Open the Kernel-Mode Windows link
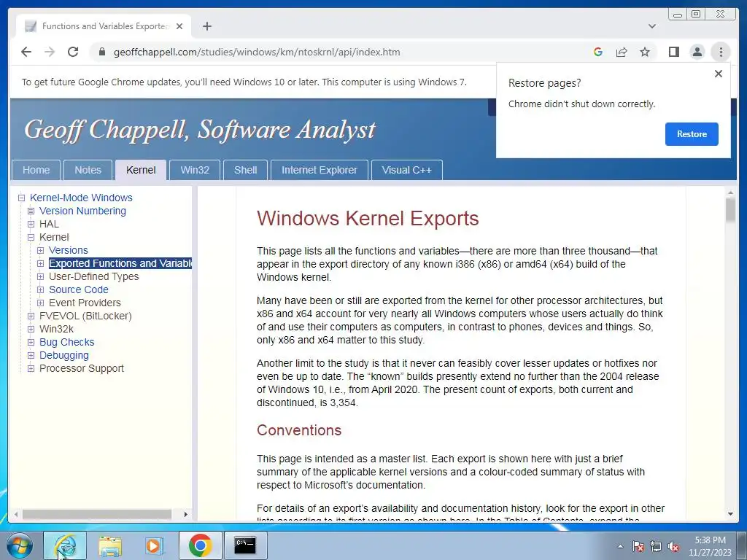The image size is (747, 560). tap(81, 198)
